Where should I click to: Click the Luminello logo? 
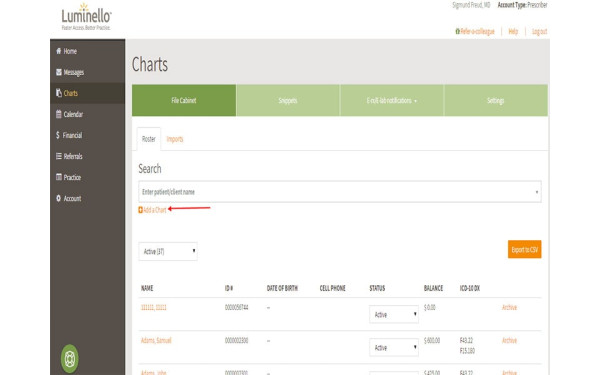[86, 17]
